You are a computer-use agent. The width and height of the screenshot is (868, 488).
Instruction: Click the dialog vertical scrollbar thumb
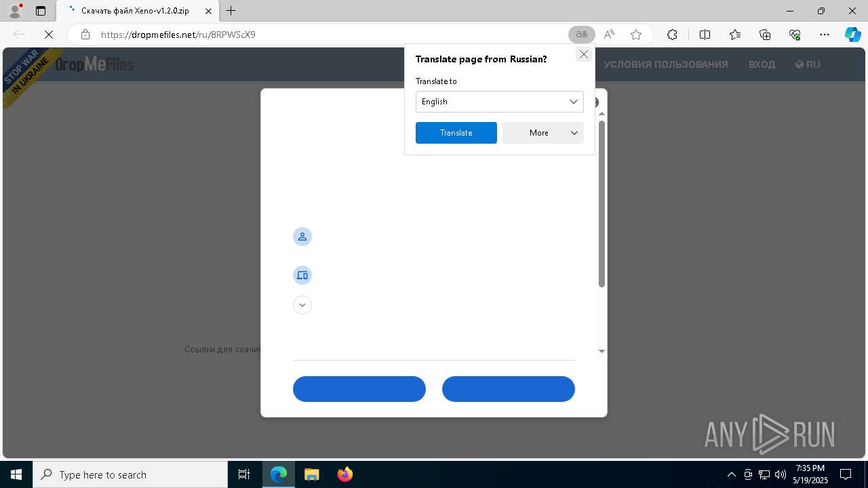pyautogui.click(x=601, y=204)
